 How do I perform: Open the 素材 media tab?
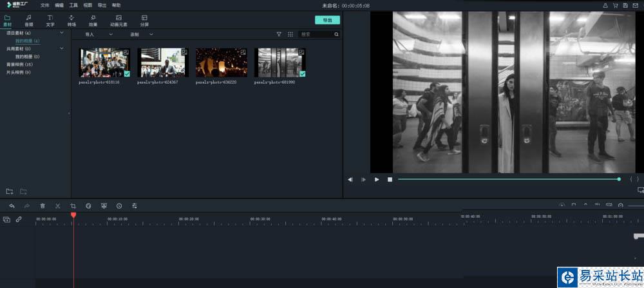(7, 21)
